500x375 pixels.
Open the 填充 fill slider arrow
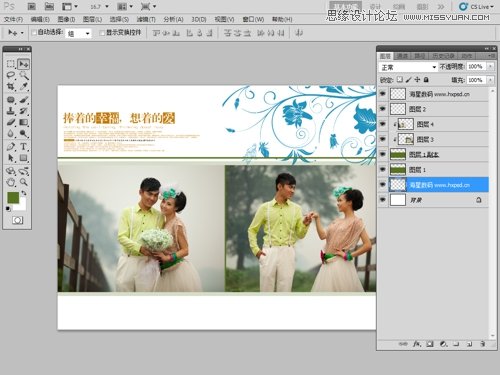[x=490, y=80]
